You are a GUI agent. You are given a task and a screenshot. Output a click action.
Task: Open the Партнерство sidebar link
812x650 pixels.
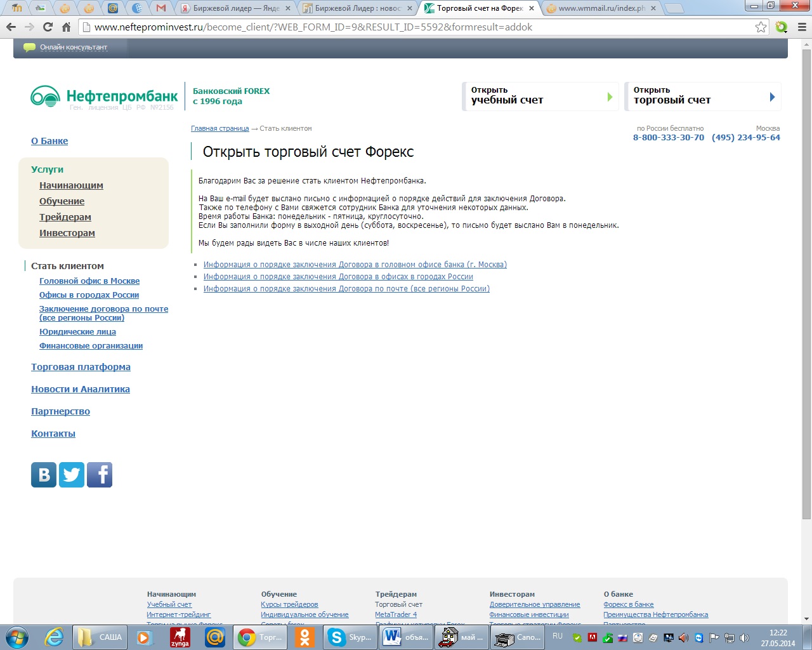pos(60,411)
